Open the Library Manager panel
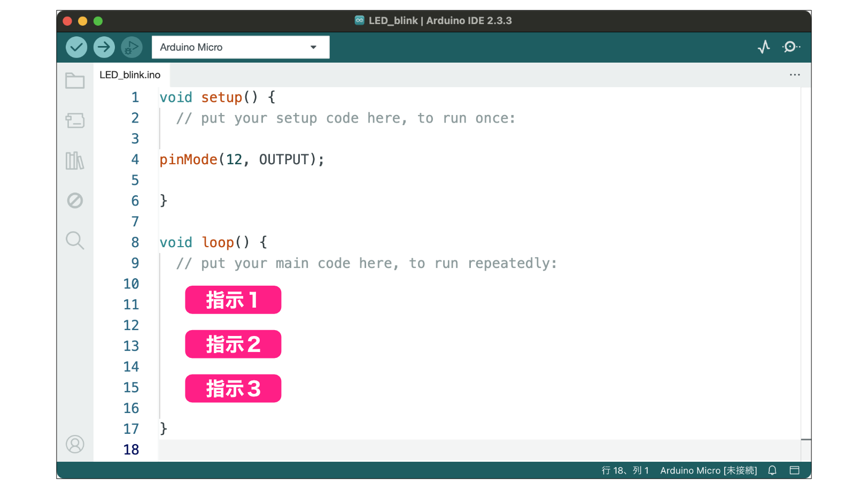The image size is (868, 489). pyautogui.click(x=75, y=161)
